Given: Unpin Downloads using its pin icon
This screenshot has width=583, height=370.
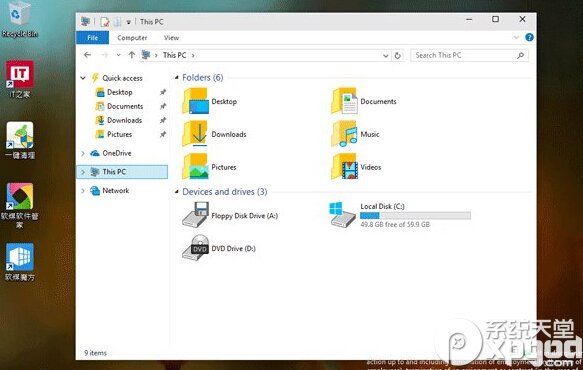Looking at the screenshot, I should [x=162, y=120].
